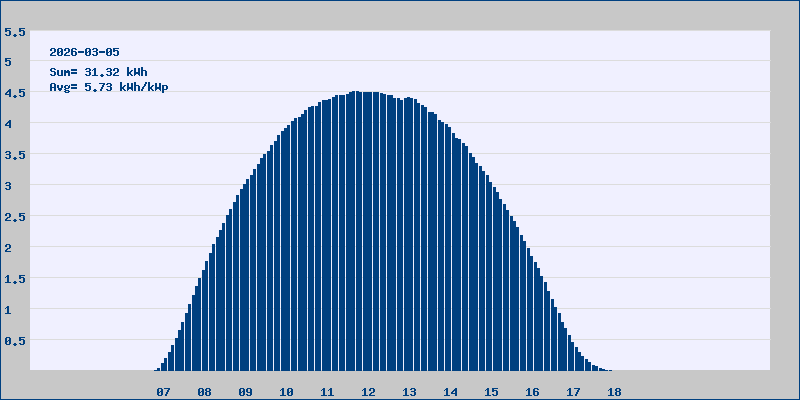The image size is (800, 400).
Task: Click the date label 2026-03-05
Action: tap(85, 52)
